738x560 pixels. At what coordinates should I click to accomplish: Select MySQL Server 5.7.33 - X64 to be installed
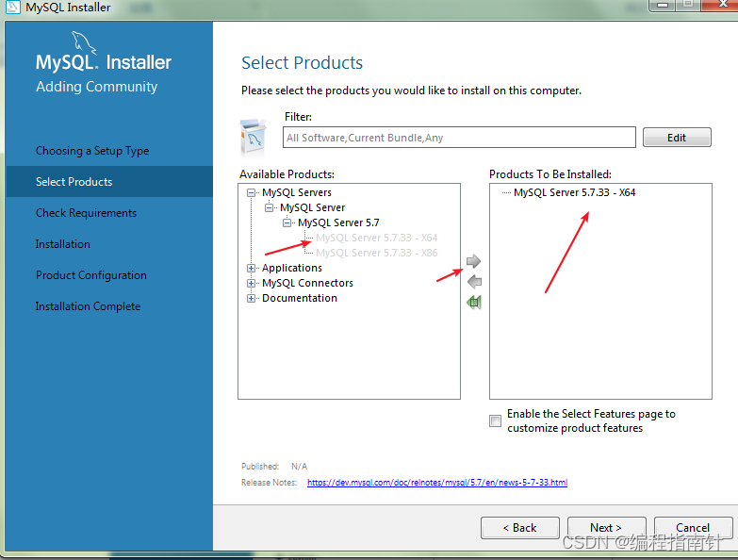pos(575,192)
